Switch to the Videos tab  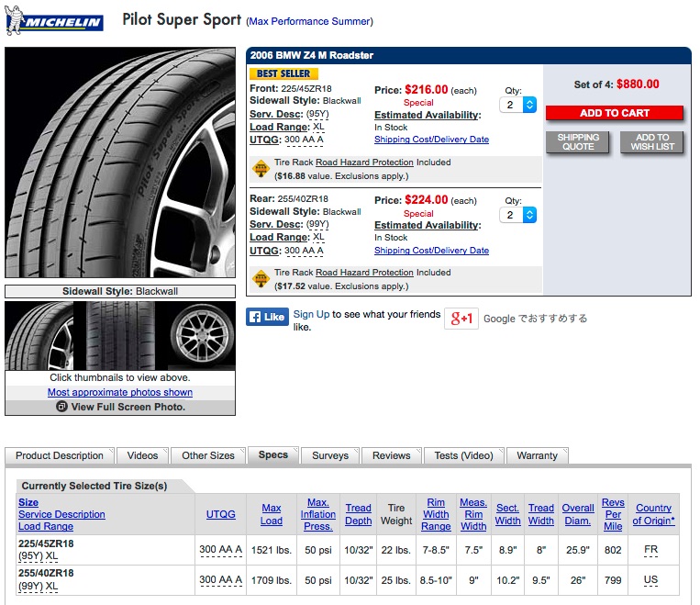pos(142,455)
